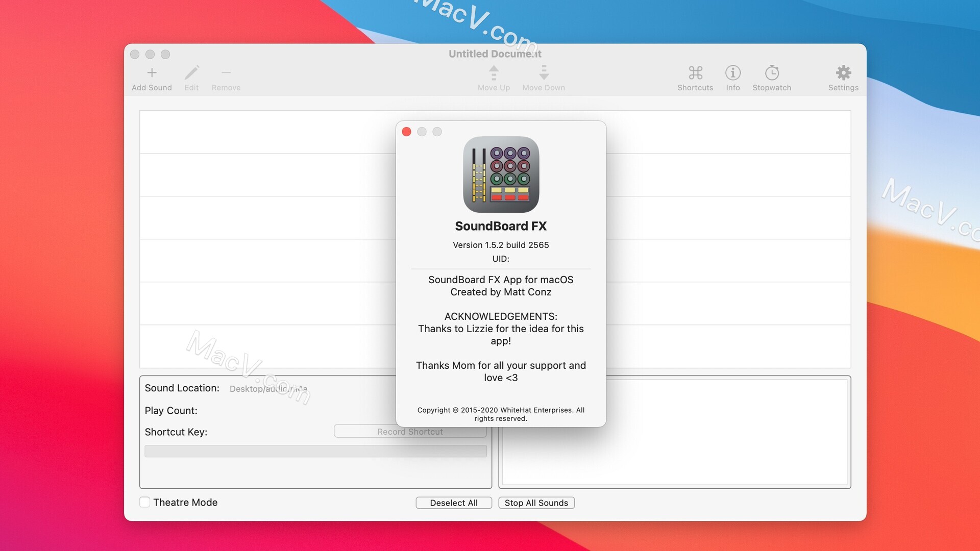The width and height of the screenshot is (980, 551).
Task: Click the SoundBoard FX app icon
Action: point(501,174)
